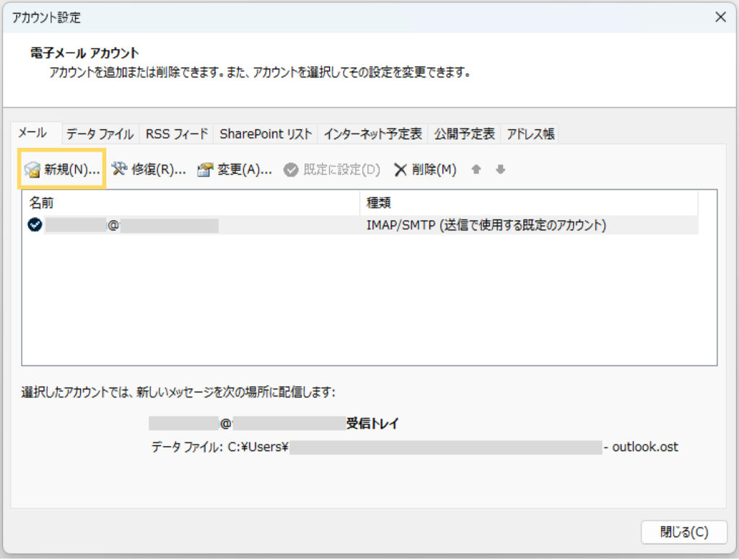Click the move account up arrow
Viewport: 739px width, 560px height.
tap(476, 170)
